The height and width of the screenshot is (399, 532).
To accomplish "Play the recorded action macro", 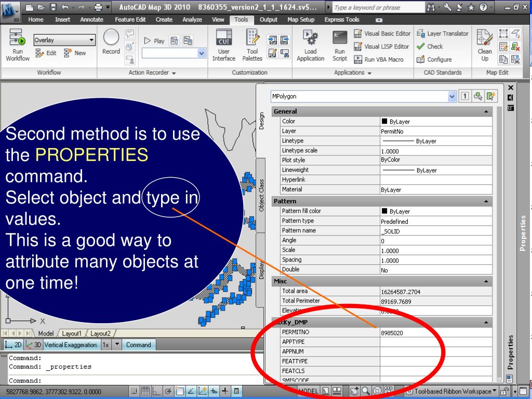I will 154,41.
